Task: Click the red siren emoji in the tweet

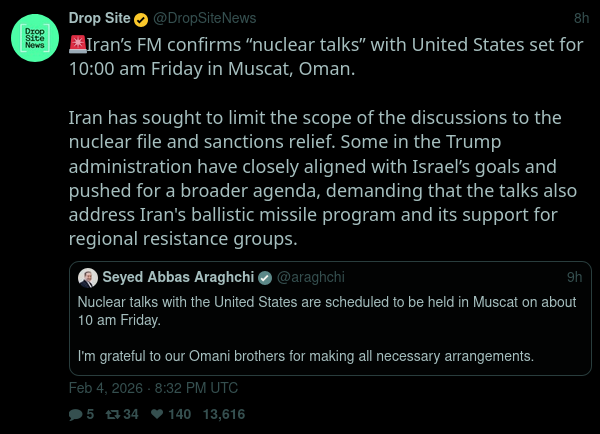Action: [x=77, y=43]
